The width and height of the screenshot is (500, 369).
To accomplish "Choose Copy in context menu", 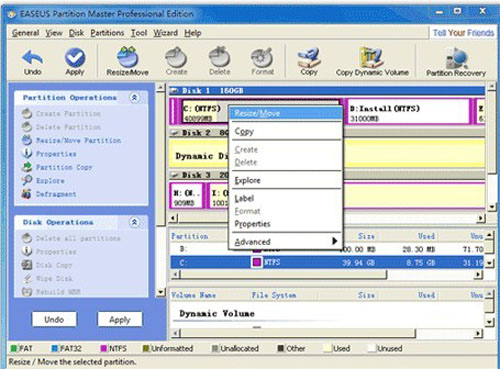I will pyautogui.click(x=286, y=131).
